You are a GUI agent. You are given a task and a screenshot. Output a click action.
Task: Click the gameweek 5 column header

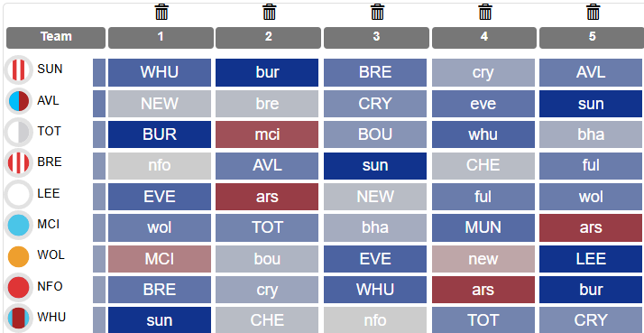pyautogui.click(x=592, y=37)
